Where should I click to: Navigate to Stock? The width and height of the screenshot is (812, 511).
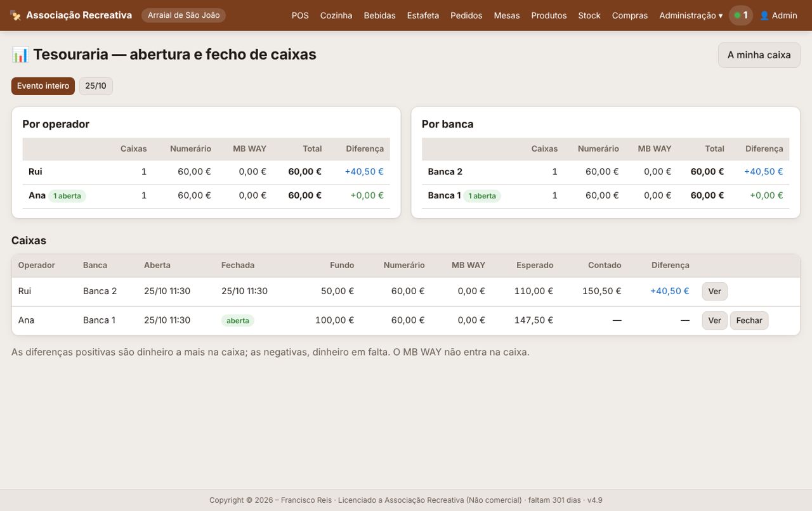point(589,15)
